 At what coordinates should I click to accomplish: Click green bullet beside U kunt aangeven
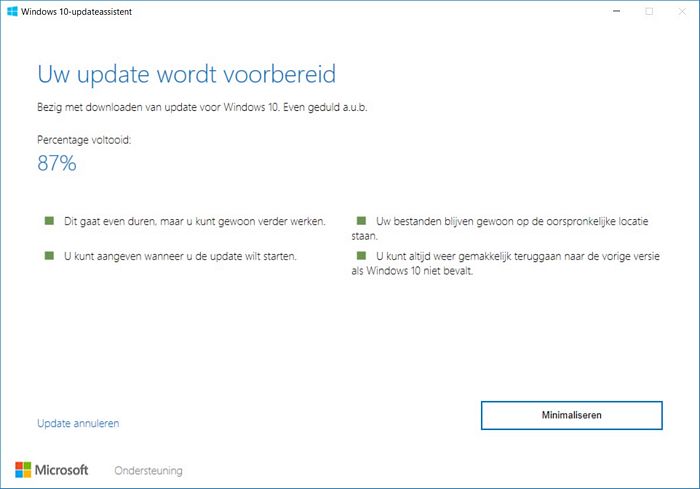click(x=49, y=255)
